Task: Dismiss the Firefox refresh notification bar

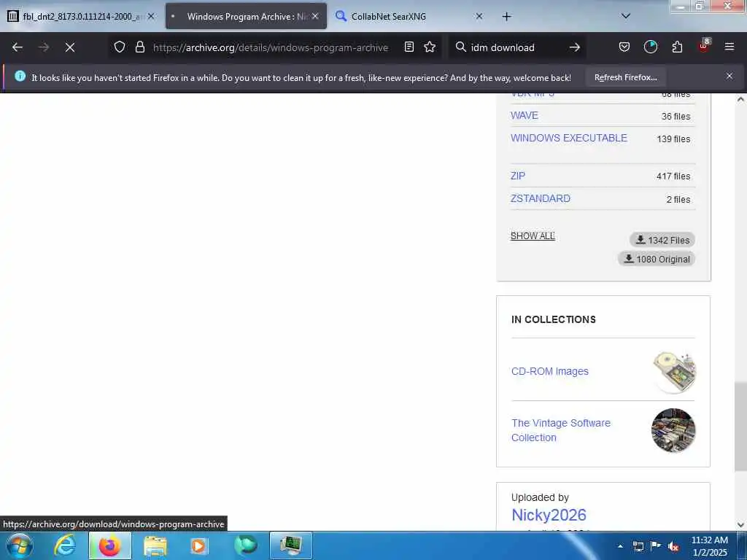Action: pos(729,76)
